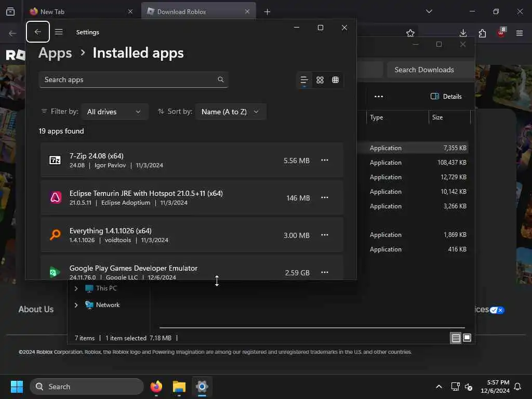Bookmark this page with the star icon
Image resolution: width=532 pixels, height=399 pixels.
click(x=410, y=33)
